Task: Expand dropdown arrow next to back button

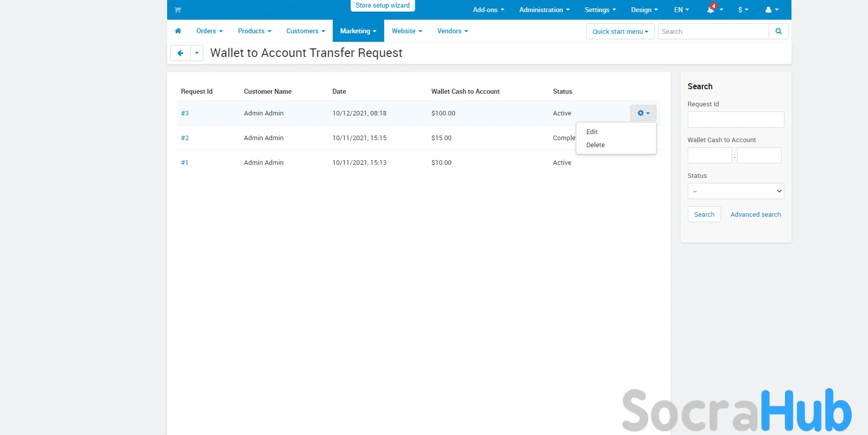Action: pos(197,53)
